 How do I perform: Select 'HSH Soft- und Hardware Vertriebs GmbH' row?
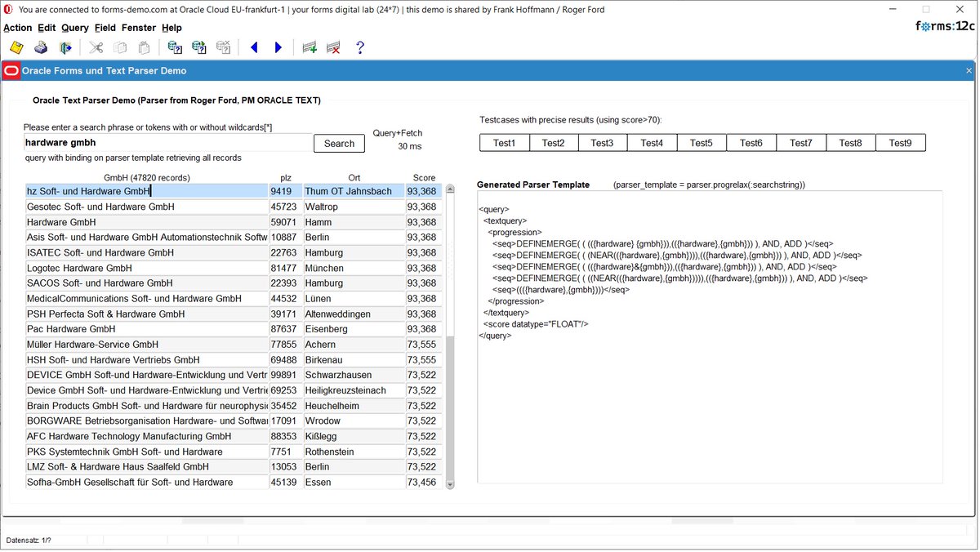tap(146, 360)
